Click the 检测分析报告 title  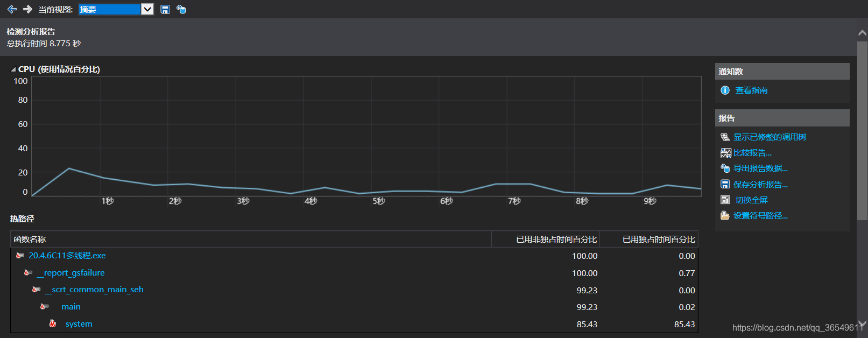pyautogui.click(x=31, y=32)
